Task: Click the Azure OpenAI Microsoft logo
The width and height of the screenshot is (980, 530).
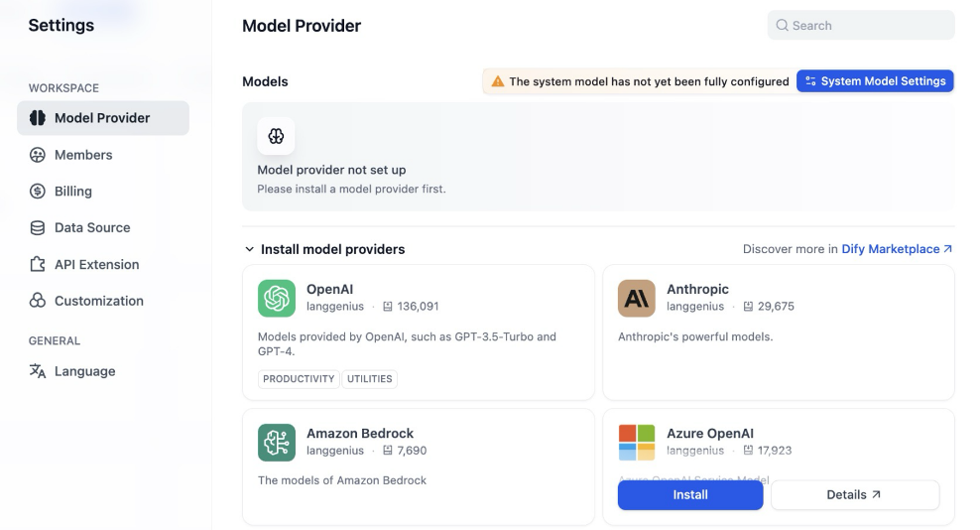Action: [636, 443]
